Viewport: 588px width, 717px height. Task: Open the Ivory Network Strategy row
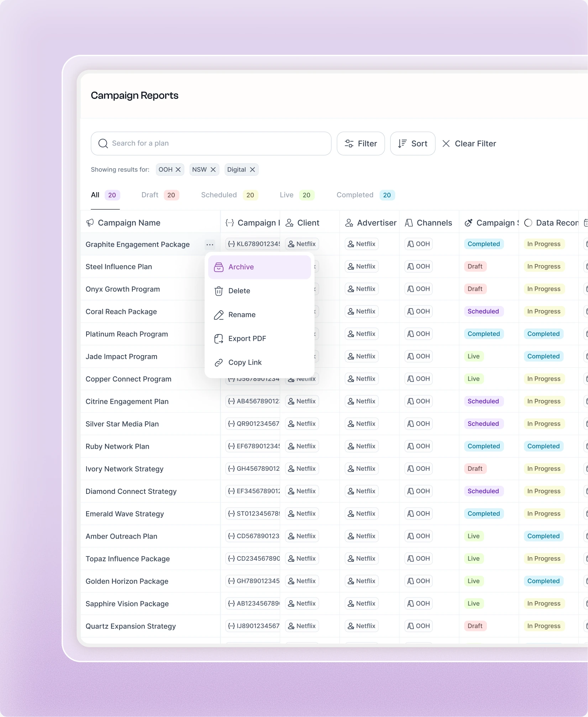click(x=125, y=469)
